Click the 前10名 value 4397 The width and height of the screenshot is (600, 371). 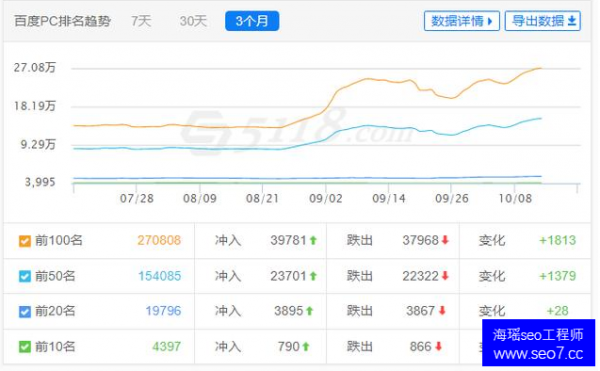point(166,347)
